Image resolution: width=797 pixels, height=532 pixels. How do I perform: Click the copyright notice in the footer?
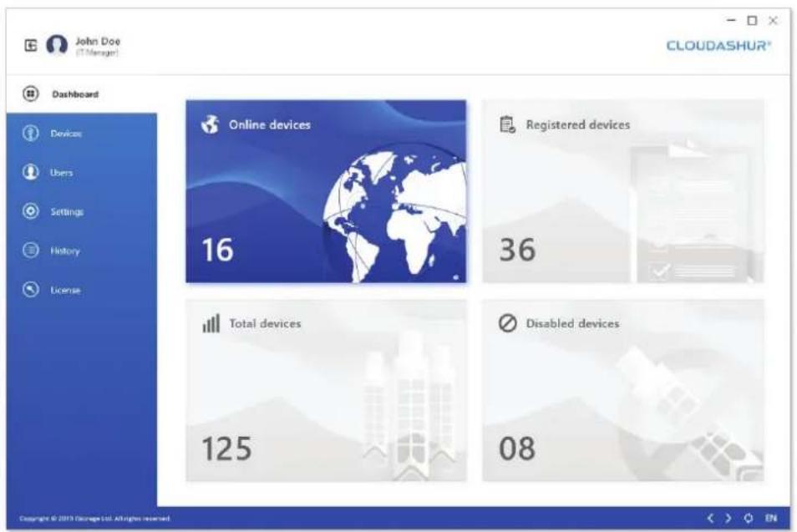pyautogui.click(x=95, y=519)
